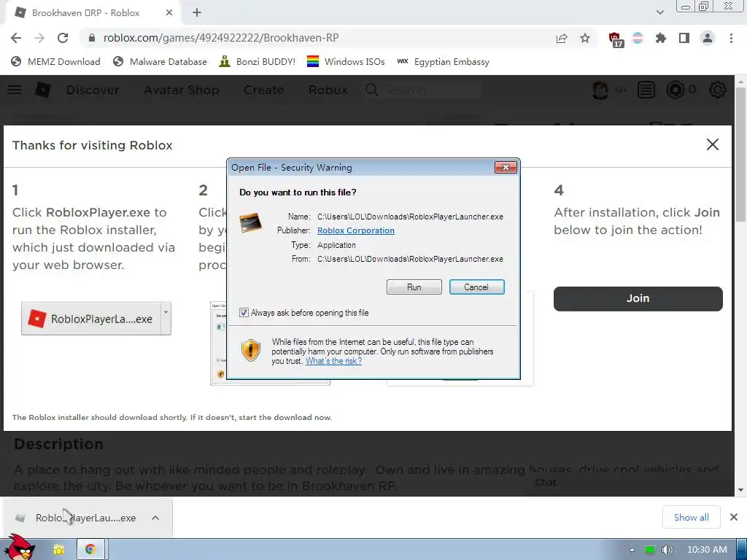Open the What's the risk? link

tap(333, 361)
